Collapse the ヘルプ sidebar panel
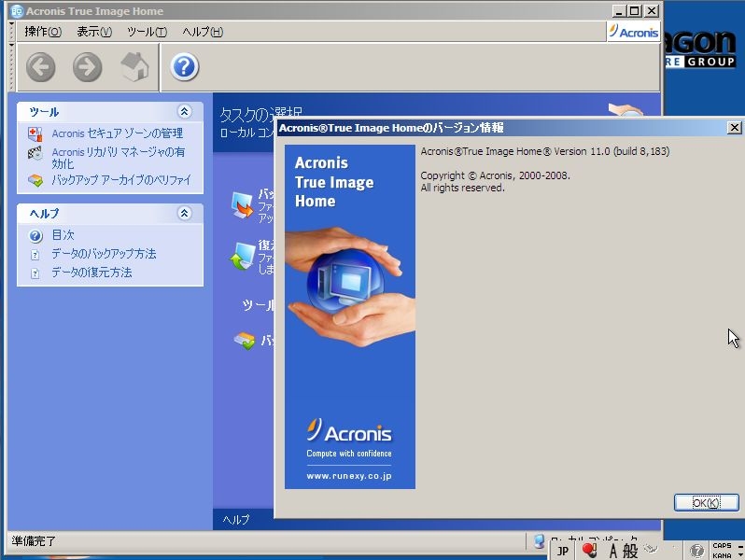Image resolution: width=745 pixels, height=560 pixels. [x=184, y=213]
